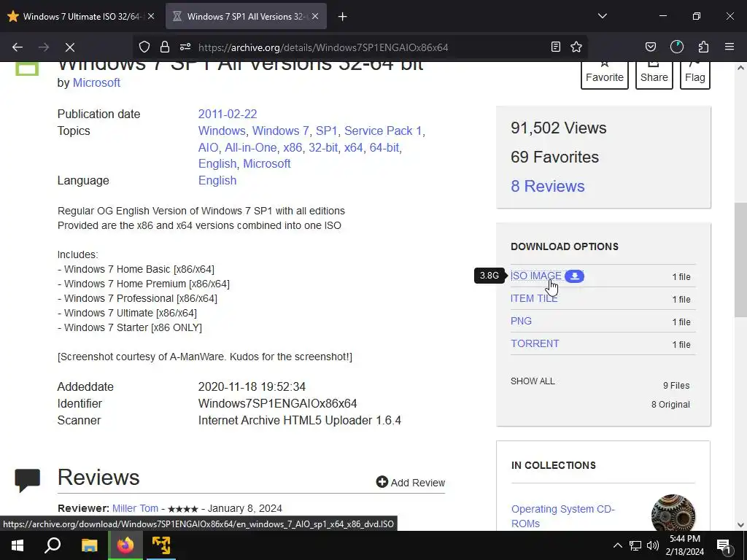The image size is (747, 560).
Task: Open the 32-bit topic link
Action: 323,147
